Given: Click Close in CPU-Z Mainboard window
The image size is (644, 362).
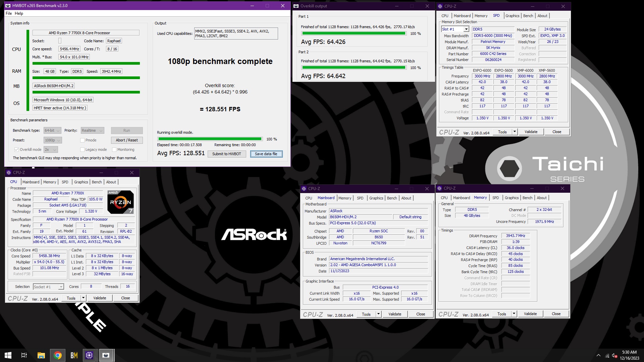Looking at the screenshot, I should click(421, 314).
